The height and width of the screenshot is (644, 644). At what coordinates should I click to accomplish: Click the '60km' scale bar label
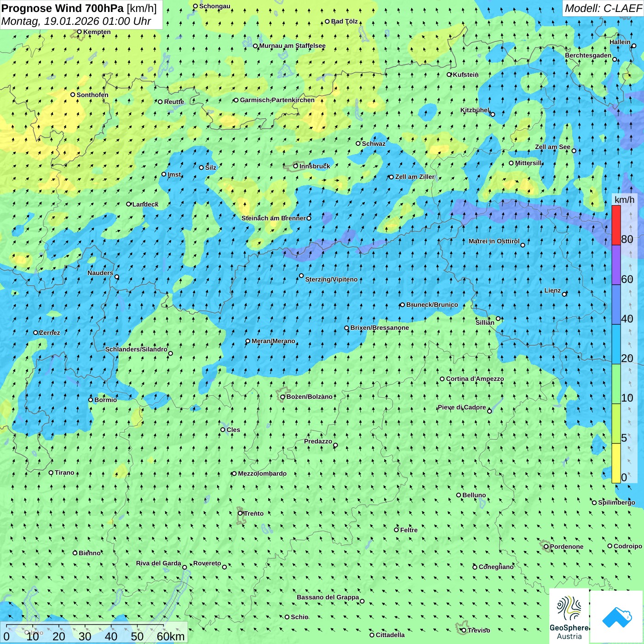171,636
